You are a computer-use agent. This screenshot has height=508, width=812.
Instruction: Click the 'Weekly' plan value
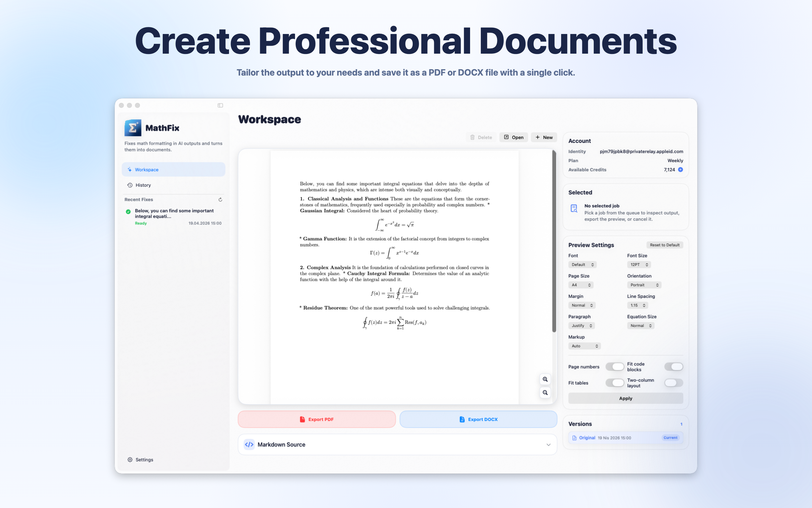tap(675, 161)
